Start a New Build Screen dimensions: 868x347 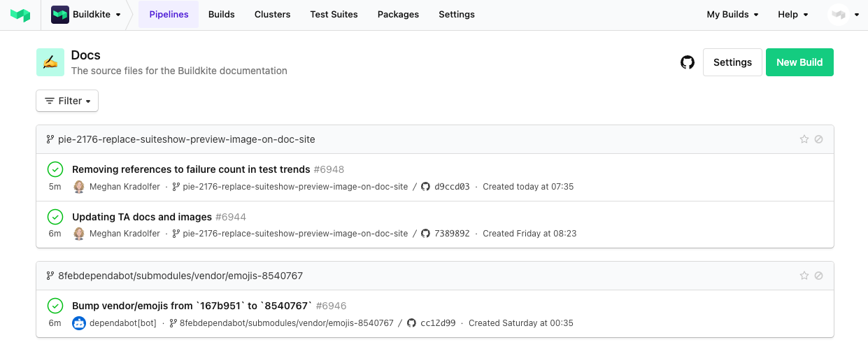point(799,62)
